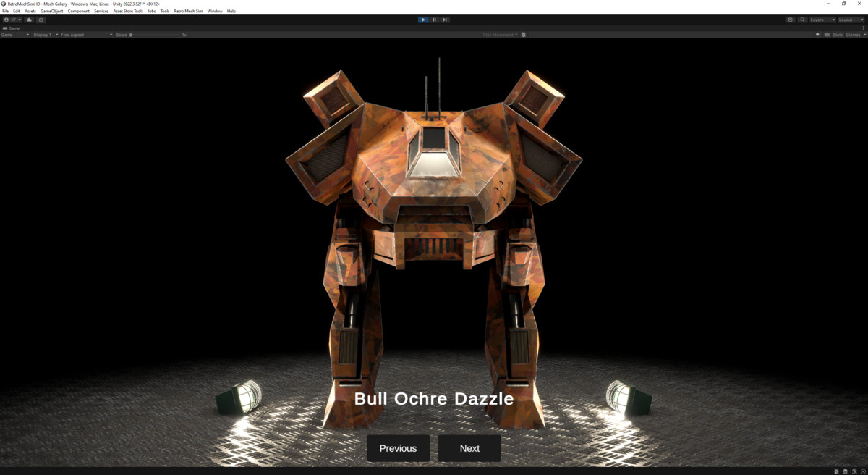Open the cloud services icon
The width and height of the screenshot is (868, 475).
(30, 20)
